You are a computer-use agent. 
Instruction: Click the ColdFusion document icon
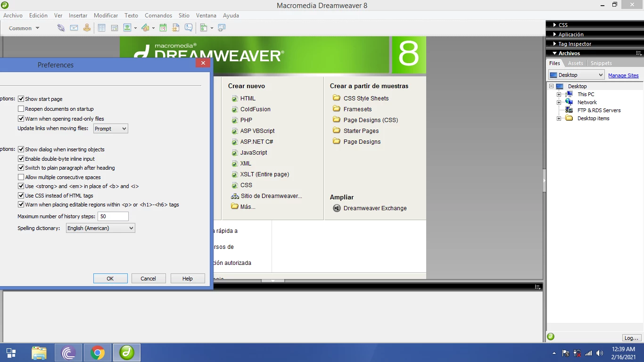(235, 109)
